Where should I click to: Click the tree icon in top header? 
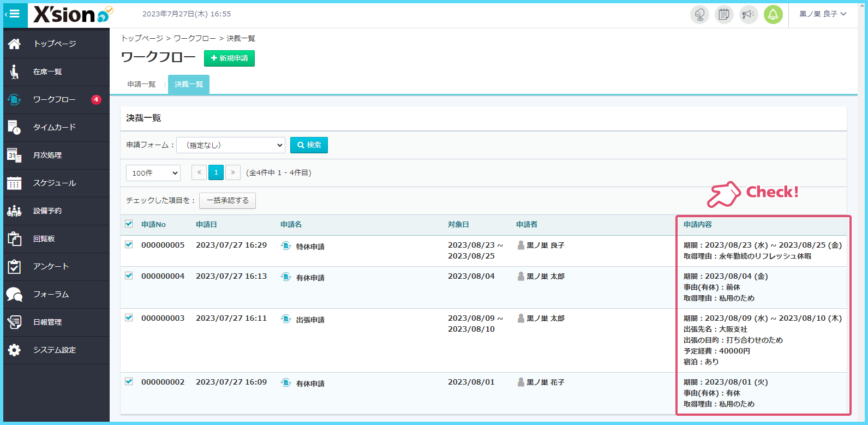point(699,14)
